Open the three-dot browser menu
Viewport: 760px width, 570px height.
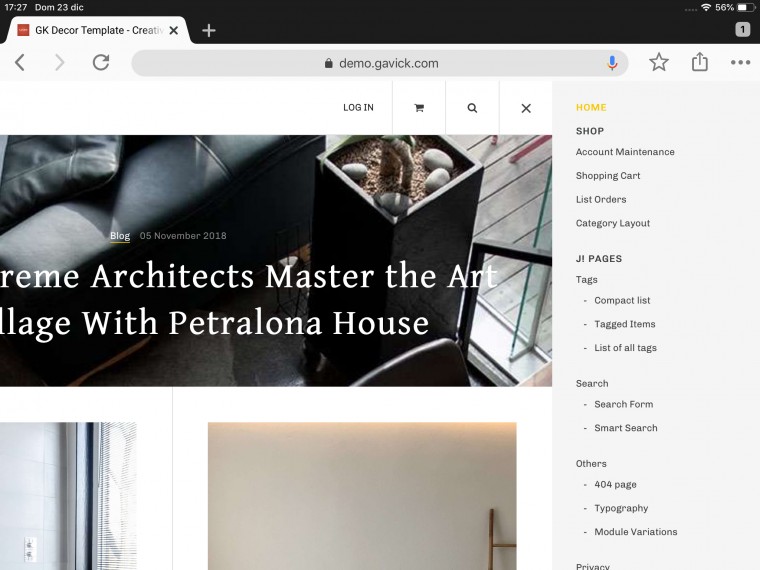coord(740,63)
